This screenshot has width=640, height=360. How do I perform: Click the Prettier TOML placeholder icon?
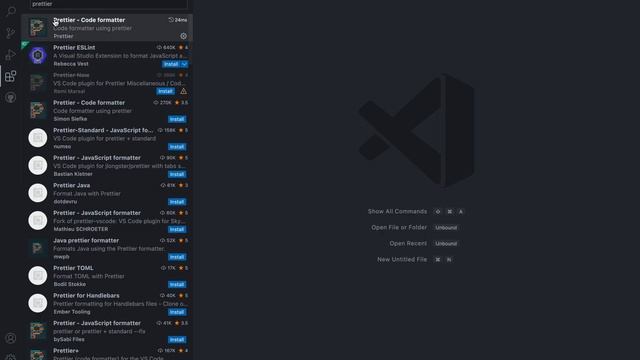click(38, 276)
